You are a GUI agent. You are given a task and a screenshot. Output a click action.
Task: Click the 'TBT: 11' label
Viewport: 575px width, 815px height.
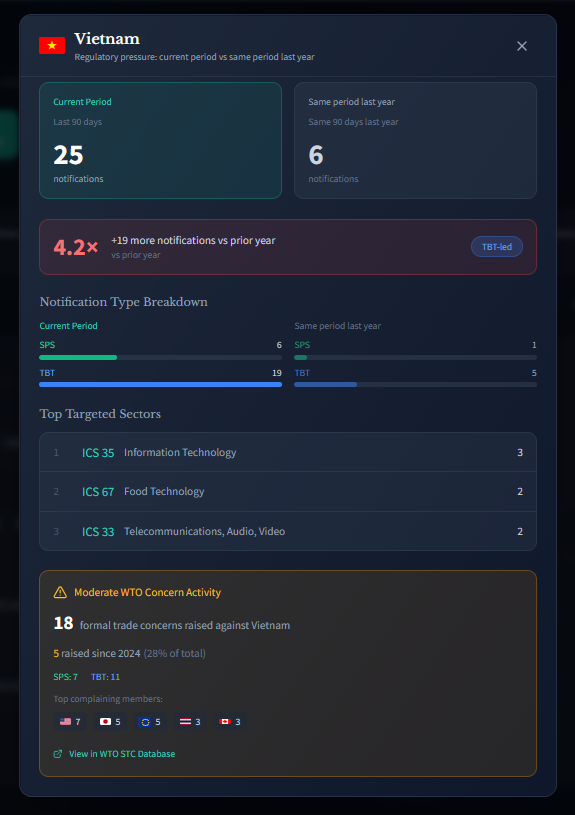(x=106, y=677)
